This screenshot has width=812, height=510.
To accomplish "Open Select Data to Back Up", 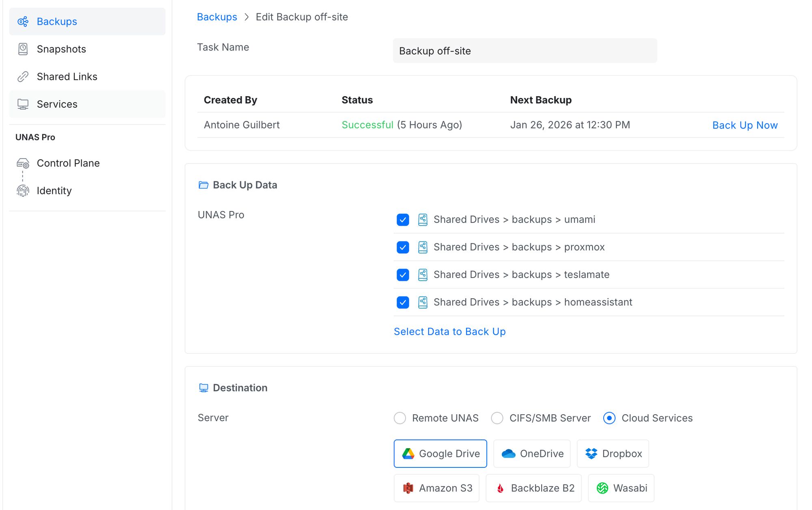I will coord(449,331).
